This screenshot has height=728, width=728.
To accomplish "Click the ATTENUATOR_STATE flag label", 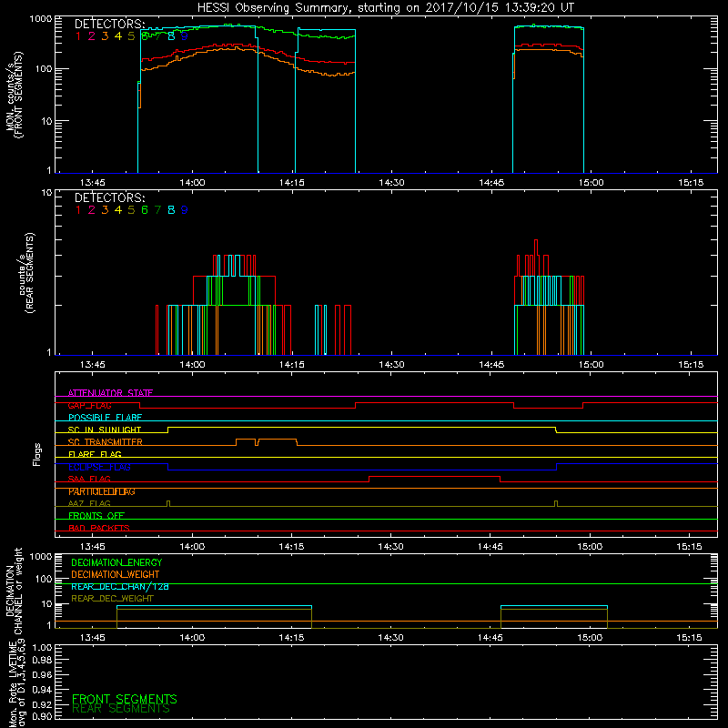I will [110, 393].
